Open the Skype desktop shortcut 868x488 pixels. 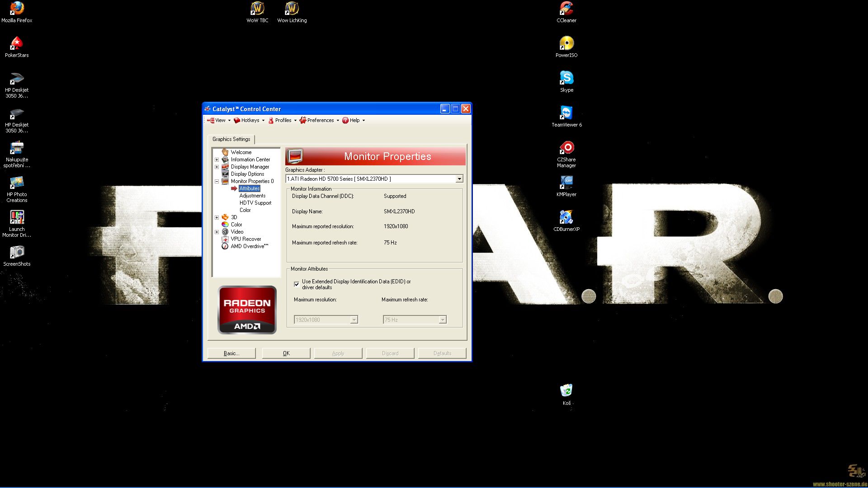tap(566, 79)
